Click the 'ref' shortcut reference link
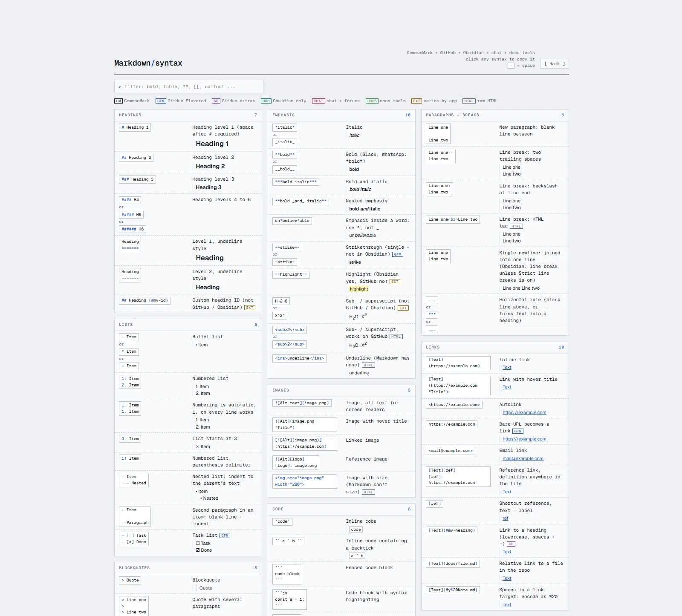Screen dimensions: 682x616 506,518
